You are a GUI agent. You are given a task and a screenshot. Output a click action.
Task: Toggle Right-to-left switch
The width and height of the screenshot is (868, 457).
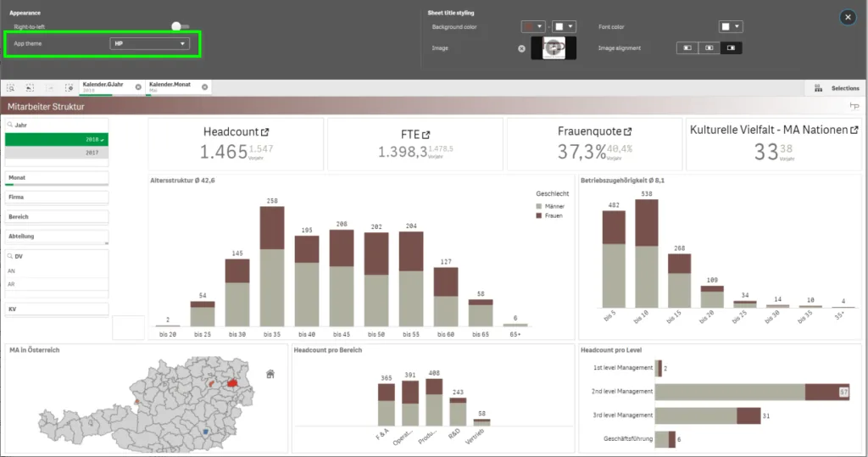point(180,26)
